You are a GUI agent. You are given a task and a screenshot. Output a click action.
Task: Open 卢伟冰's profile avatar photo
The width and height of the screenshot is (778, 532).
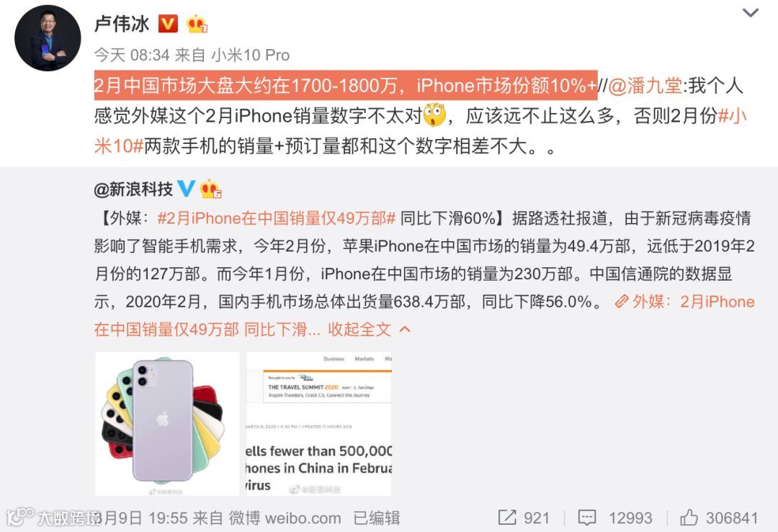click(48, 38)
